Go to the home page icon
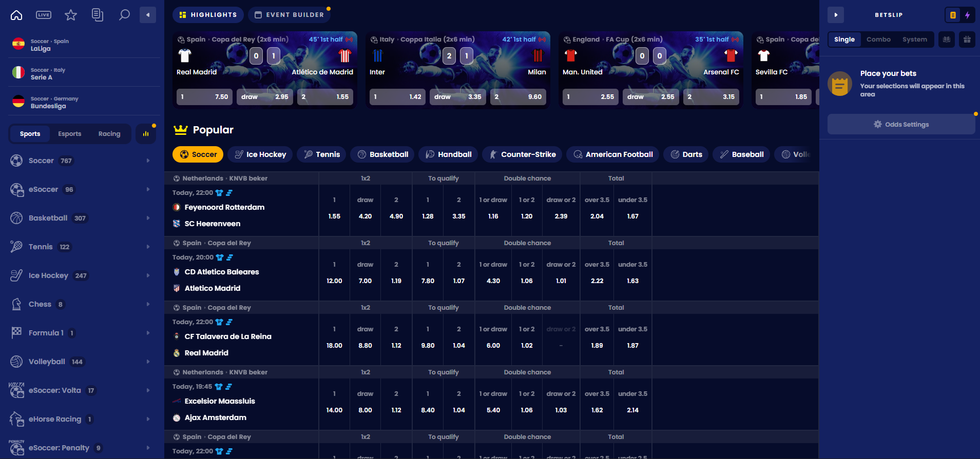The image size is (980, 459). click(x=16, y=15)
